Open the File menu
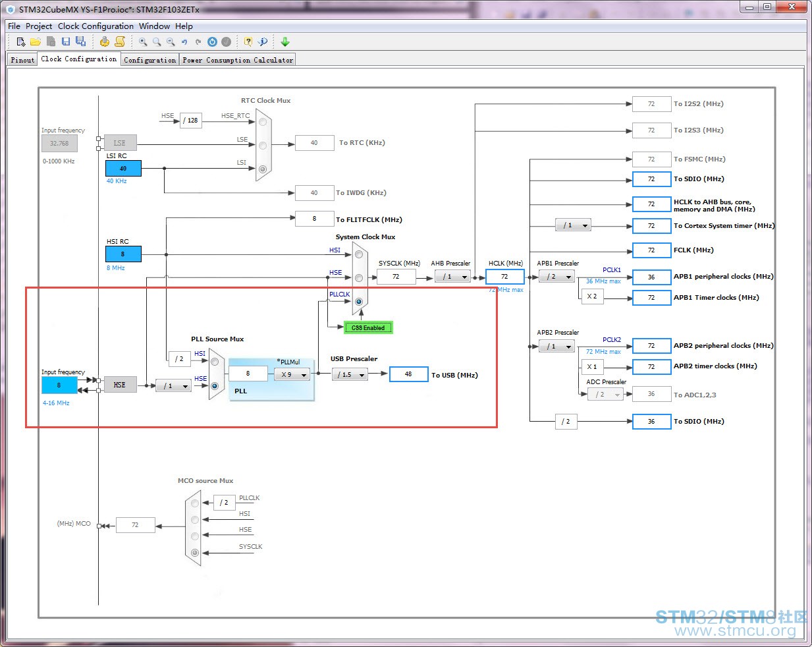 (x=14, y=26)
